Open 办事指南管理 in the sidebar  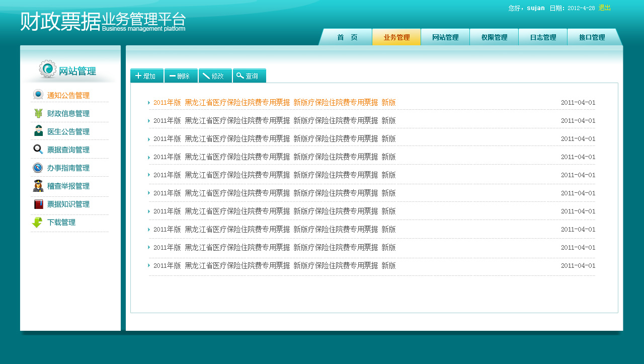(68, 168)
